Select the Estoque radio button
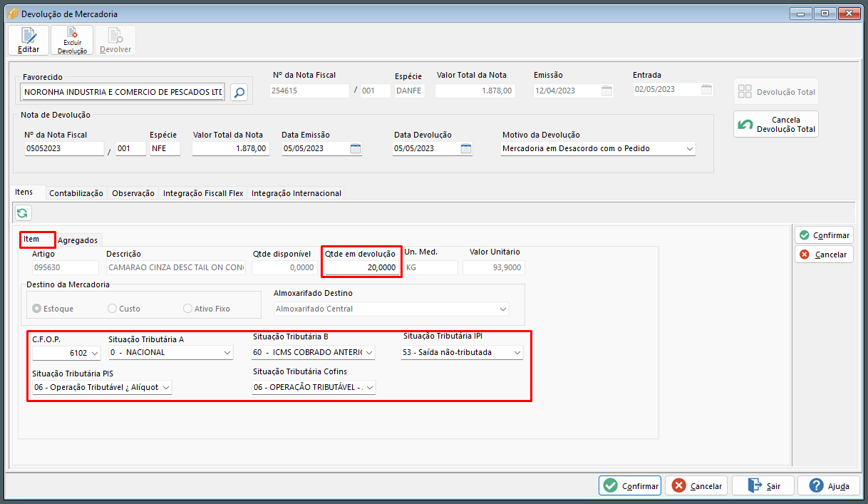 click(37, 309)
